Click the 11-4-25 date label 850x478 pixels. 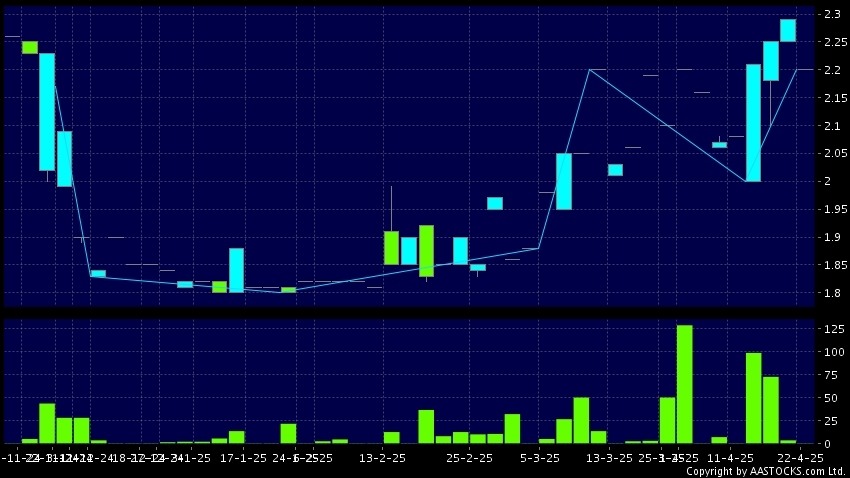pyautogui.click(x=731, y=458)
